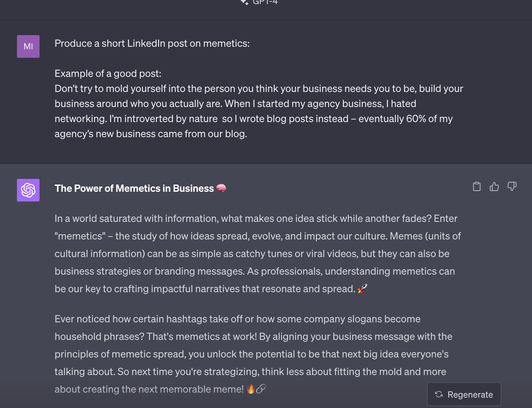
Task: Click 'The Power of Memetics in Business' heading
Action: click(x=134, y=188)
